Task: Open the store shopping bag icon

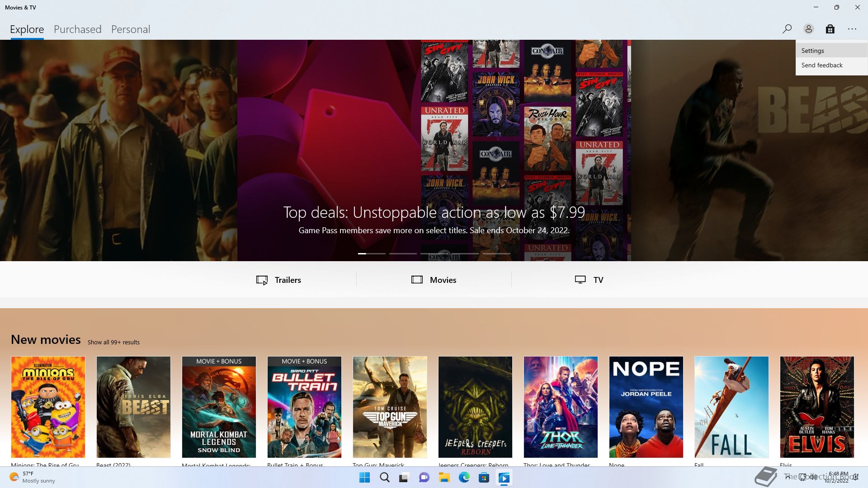Action: 830,29
